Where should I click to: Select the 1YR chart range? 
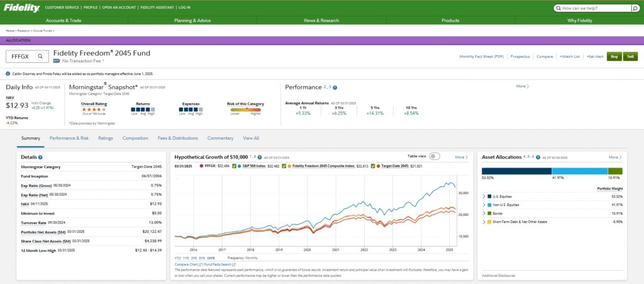[x=186, y=258]
